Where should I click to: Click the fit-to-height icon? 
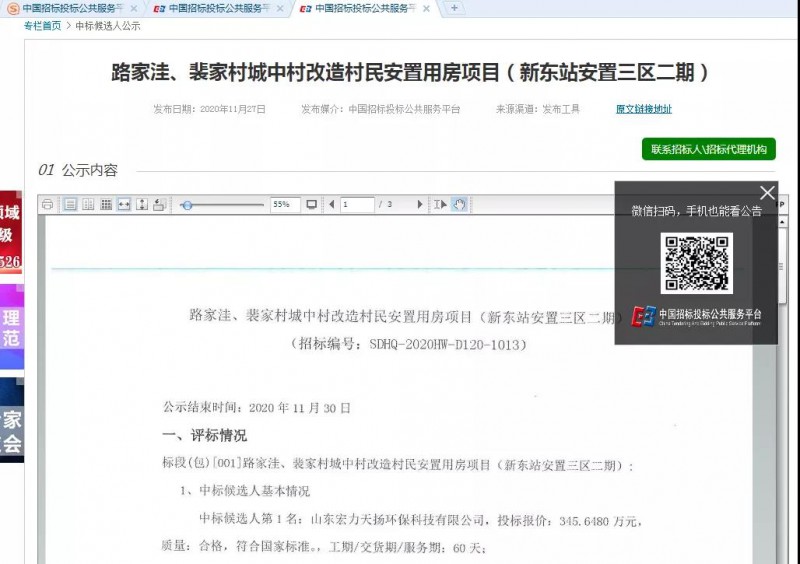(141, 205)
